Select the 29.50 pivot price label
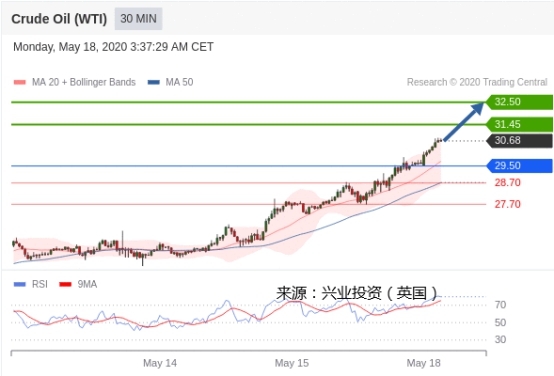This screenshot has width=554, height=376. pos(519,166)
